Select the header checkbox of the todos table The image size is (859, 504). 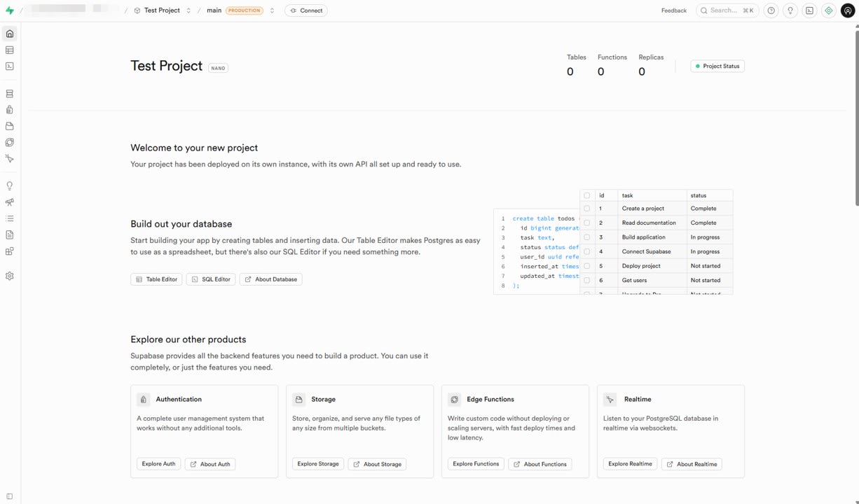[x=587, y=195]
